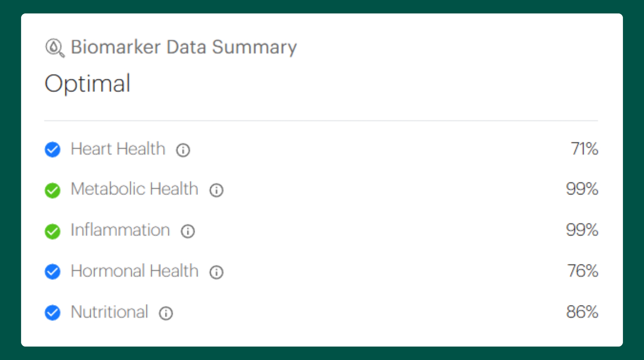The height and width of the screenshot is (360, 644).
Task: Click Nutritional blue checkmark
Action: point(53,312)
